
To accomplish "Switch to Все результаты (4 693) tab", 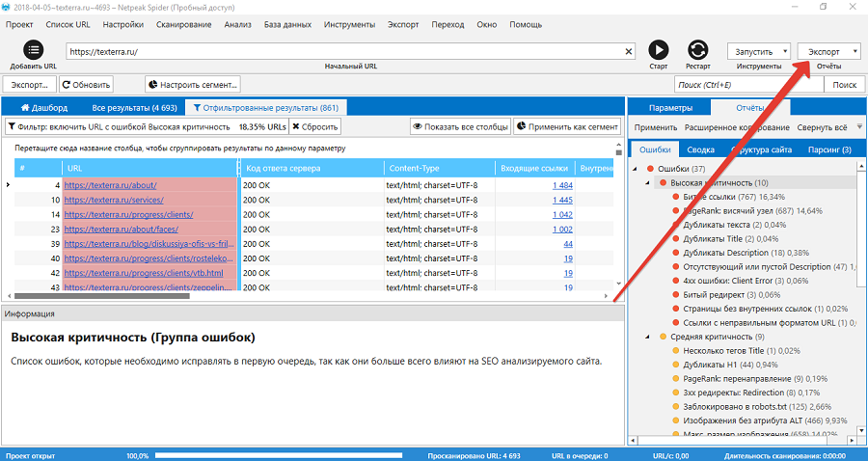I will coord(134,107).
